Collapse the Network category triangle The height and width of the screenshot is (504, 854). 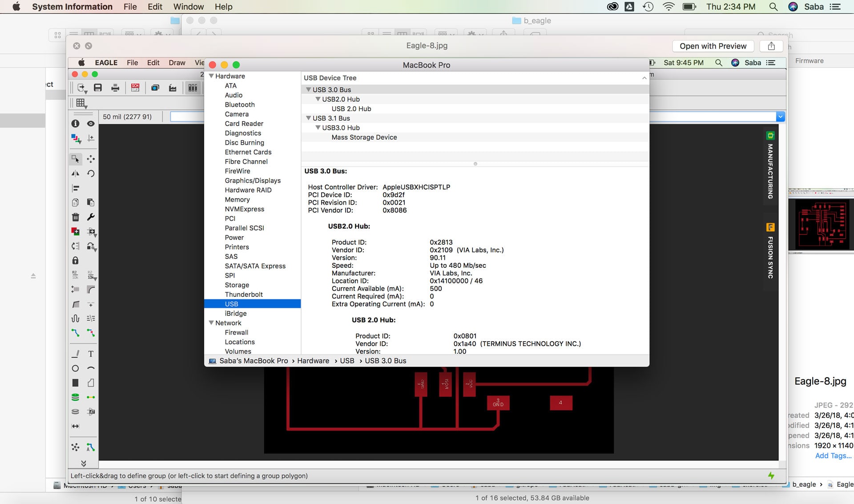click(x=211, y=323)
